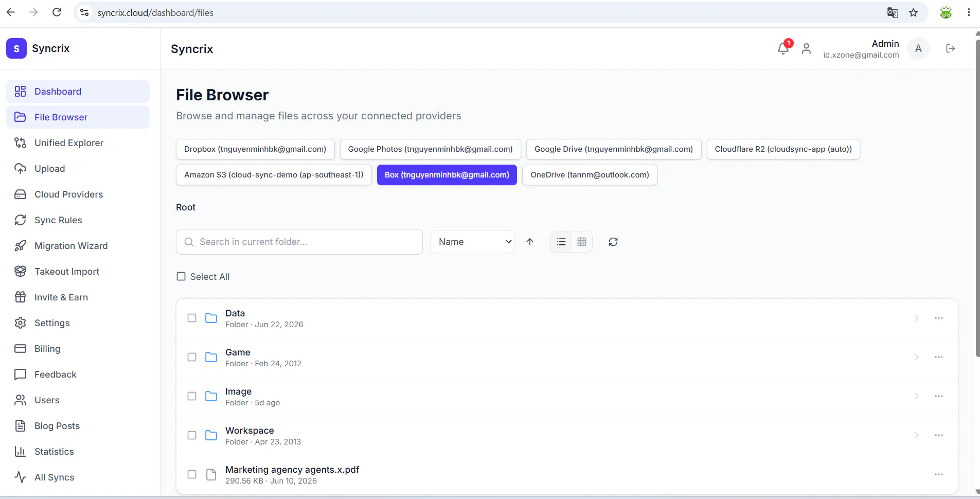
Task: Expand the Image folder chevron
Action: coord(916,396)
